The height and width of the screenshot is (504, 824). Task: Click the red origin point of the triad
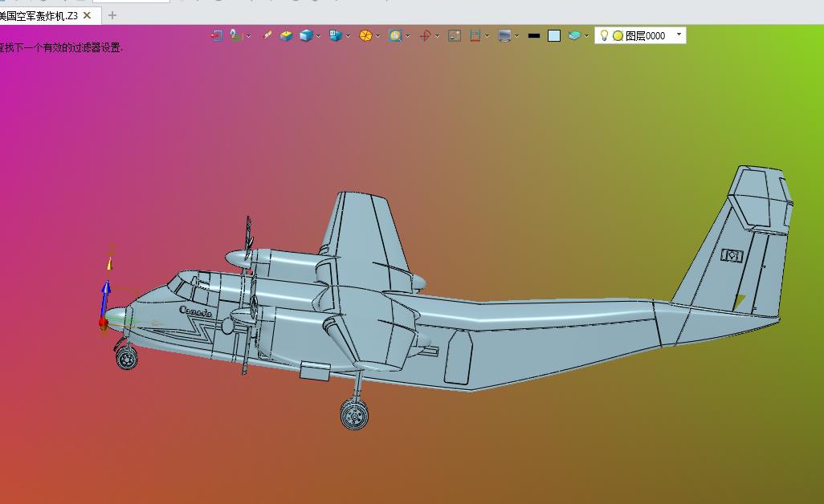tap(103, 322)
